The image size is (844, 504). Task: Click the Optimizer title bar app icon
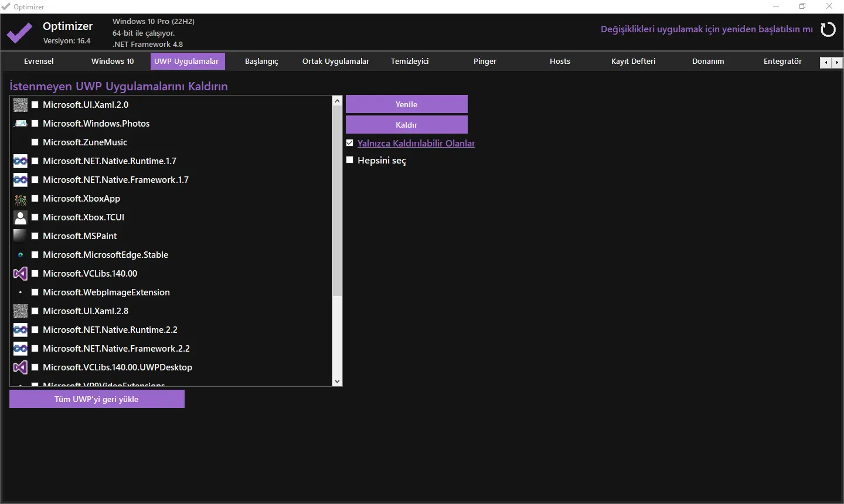pyautogui.click(x=6, y=6)
